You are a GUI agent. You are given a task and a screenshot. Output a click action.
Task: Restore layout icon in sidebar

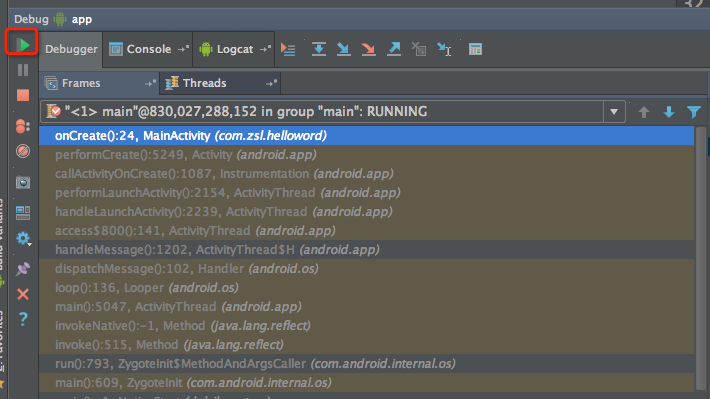23,213
